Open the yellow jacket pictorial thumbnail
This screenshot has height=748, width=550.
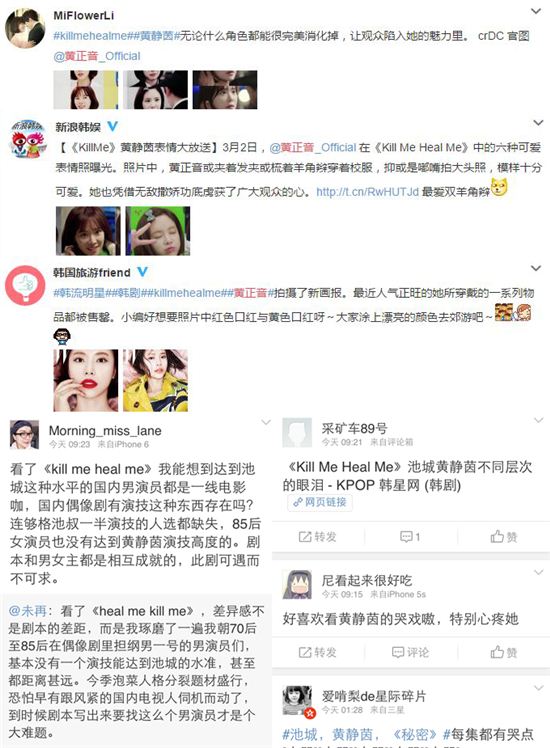tap(156, 380)
